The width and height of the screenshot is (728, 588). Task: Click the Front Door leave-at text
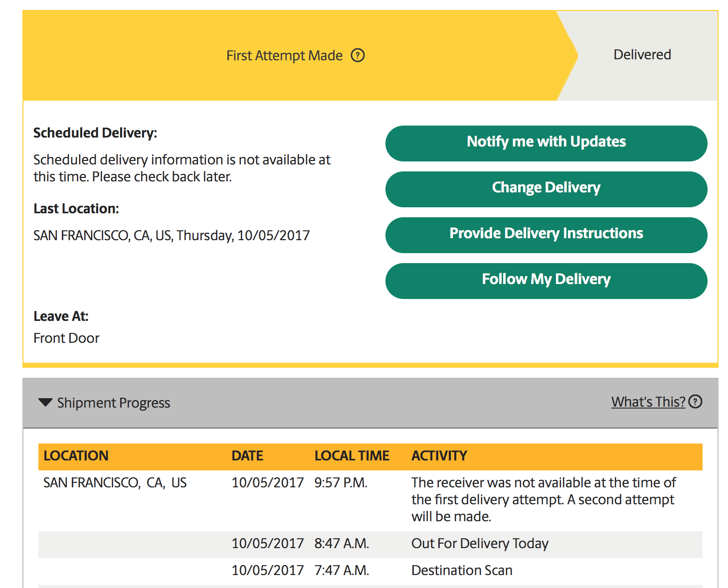66,338
